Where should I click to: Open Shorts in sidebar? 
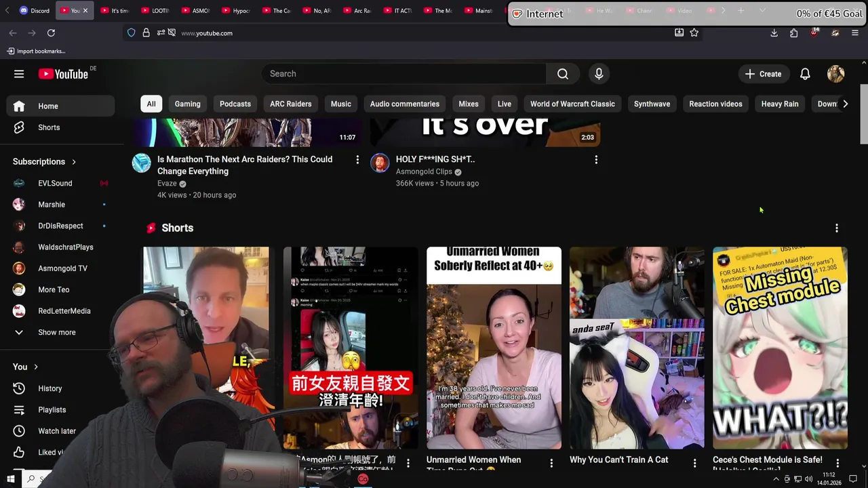(x=61, y=127)
